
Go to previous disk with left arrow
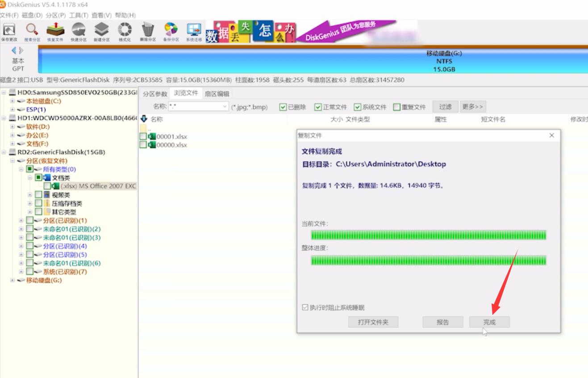[x=15, y=50]
